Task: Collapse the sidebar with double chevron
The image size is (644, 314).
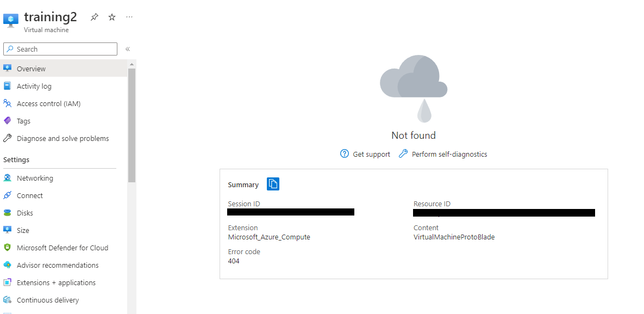Action: click(x=128, y=49)
